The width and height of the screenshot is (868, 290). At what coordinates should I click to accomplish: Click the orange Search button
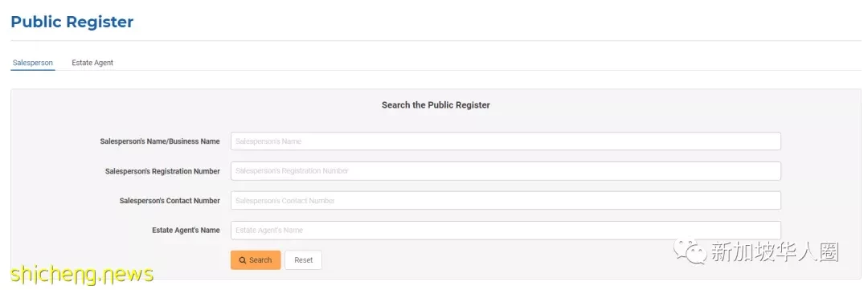[x=256, y=260]
